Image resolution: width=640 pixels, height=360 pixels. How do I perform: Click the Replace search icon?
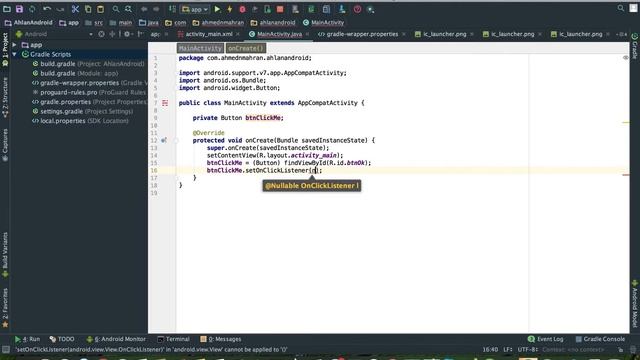tap(129, 9)
